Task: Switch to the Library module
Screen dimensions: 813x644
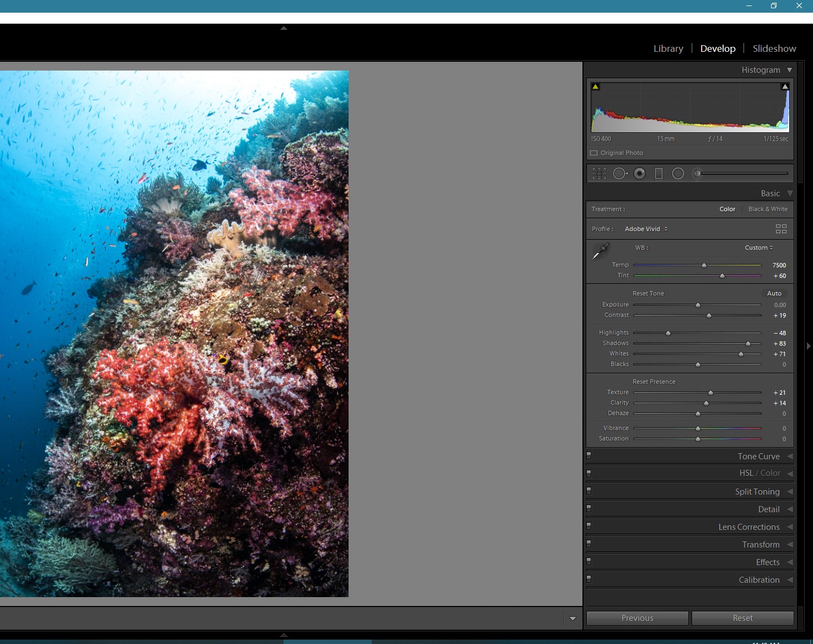Action: click(x=668, y=49)
